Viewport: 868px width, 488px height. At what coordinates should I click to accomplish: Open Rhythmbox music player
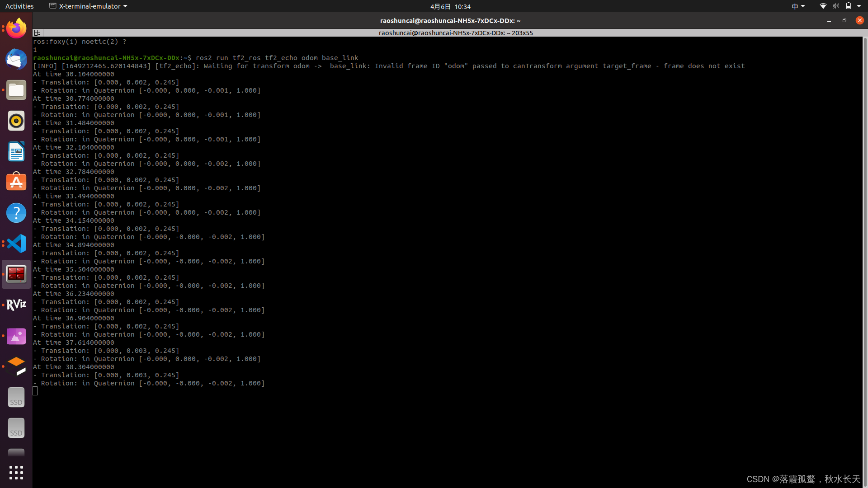(x=16, y=121)
